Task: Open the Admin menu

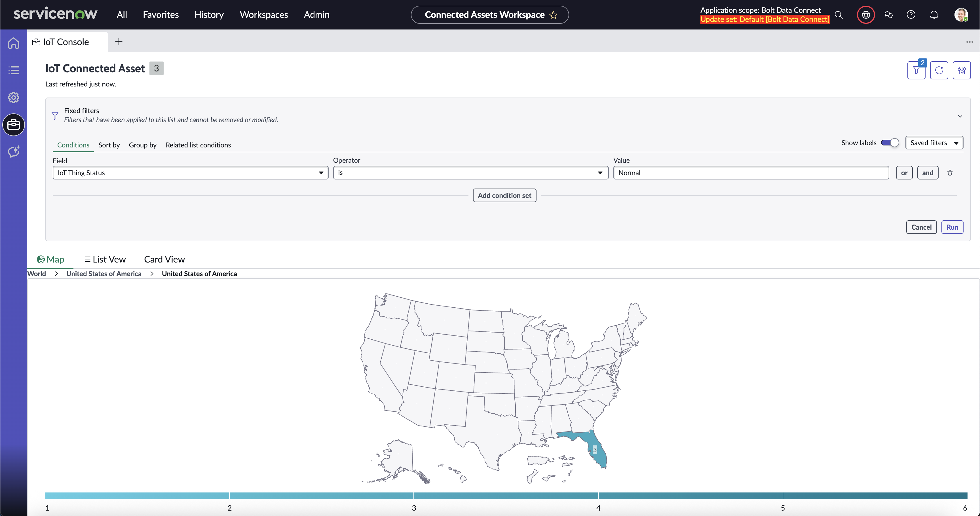Action: (316, 15)
